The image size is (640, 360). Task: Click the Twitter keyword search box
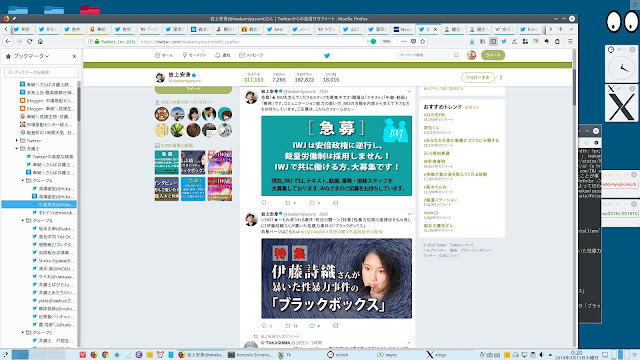(x=428, y=55)
